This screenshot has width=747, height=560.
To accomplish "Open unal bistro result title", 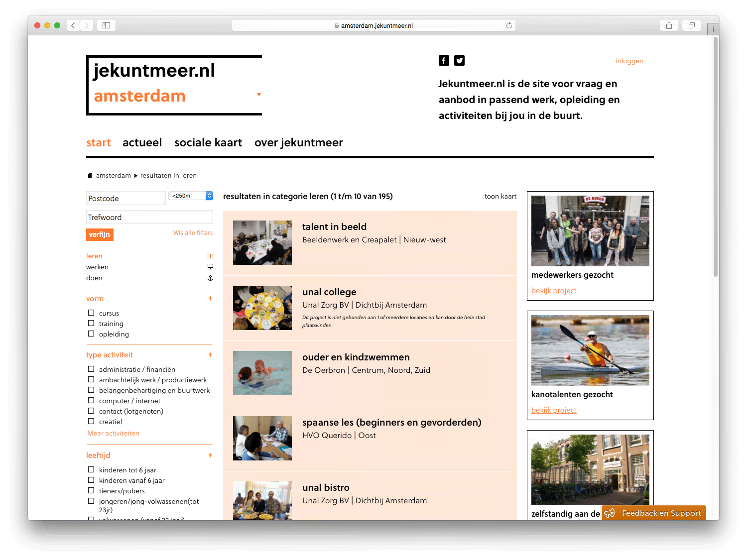I will (x=326, y=487).
